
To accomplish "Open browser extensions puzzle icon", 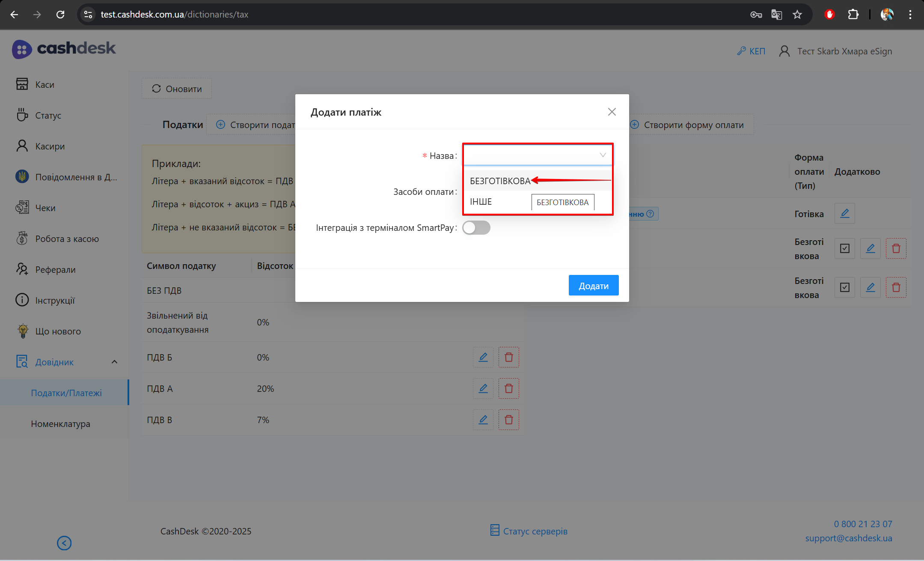I will tap(853, 15).
